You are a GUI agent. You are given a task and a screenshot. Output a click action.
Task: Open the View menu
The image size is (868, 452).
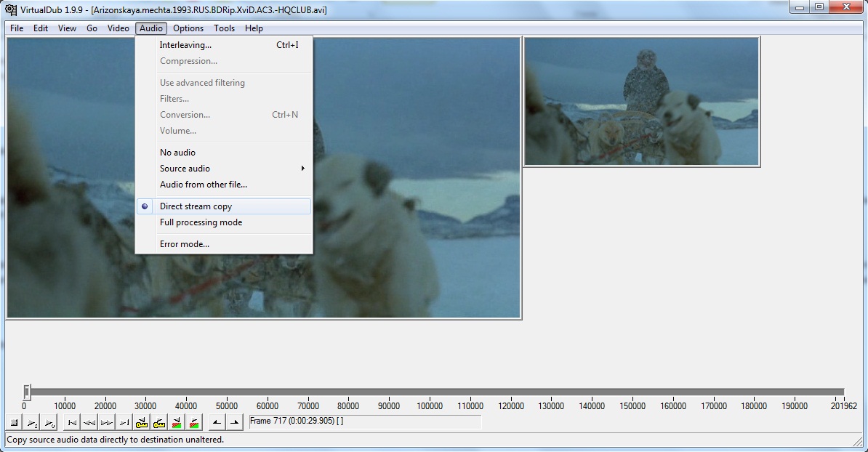(x=67, y=28)
